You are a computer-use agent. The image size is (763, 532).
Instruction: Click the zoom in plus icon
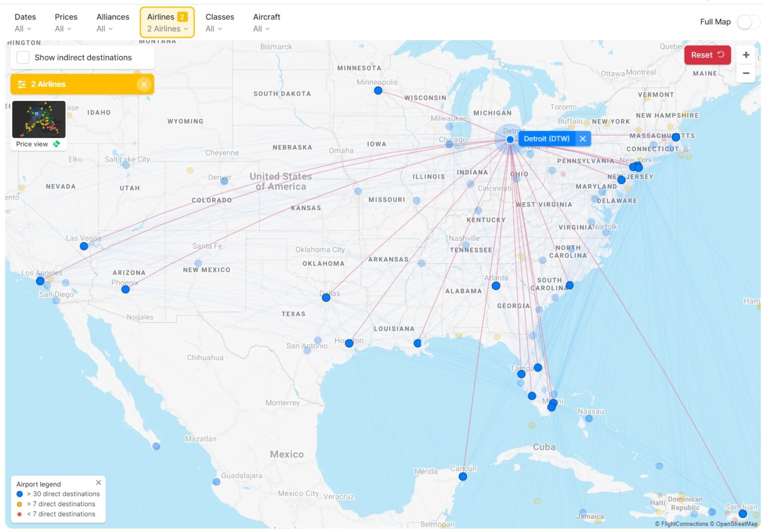click(746, 55)
